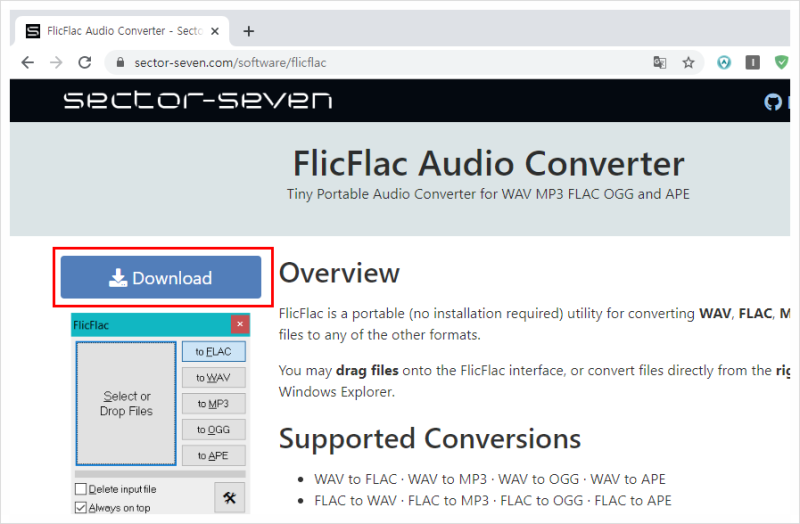Select the FlicFlac Audio Converter browser tab
Screen dimensions: 800x524
point(122,31)
